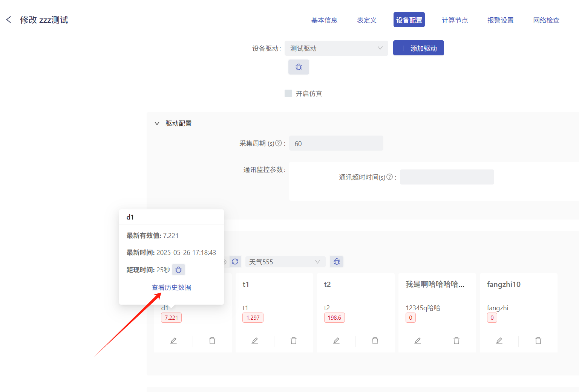The image size is (579, 392).
Task: Click the bug icon right of 天气555
Action: click(337, 262)
